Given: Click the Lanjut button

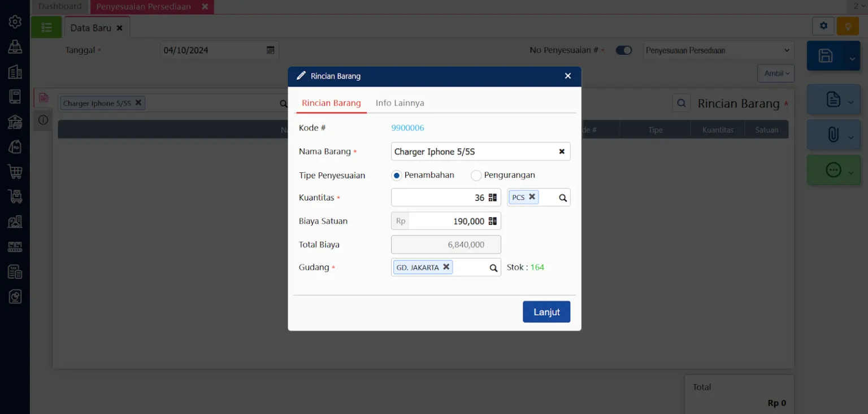Looking at the screenshot, I should [x=546, y=312].
